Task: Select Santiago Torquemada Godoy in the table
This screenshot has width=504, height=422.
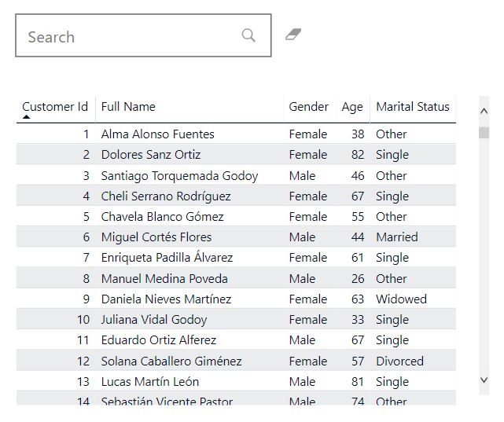Action: 179,176
